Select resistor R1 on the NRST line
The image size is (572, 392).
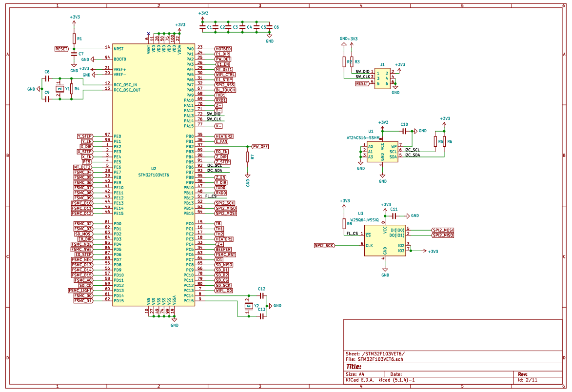pyautogui.click(x=74, y=39)
